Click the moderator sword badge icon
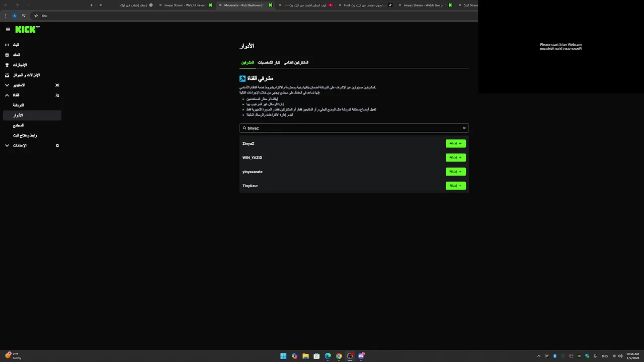Viewport: 644px width, 362px height. (x=243, y=78)
